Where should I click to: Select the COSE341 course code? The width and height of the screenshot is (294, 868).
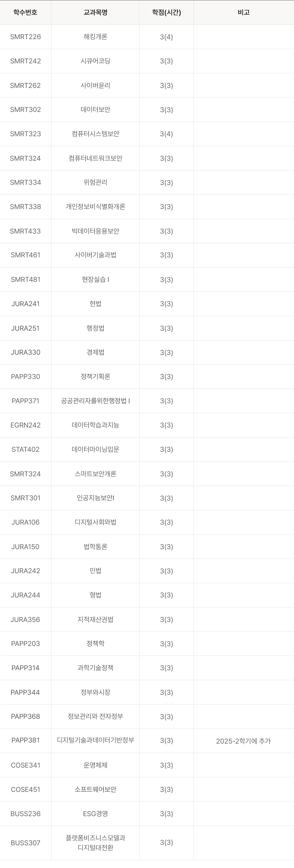click(25, 765)
